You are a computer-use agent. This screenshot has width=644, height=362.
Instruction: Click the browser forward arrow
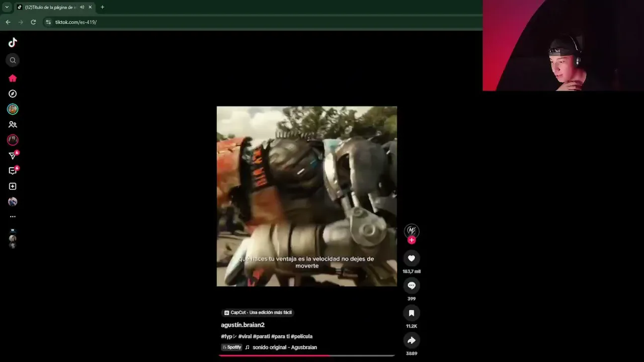(x=21, y=22)
